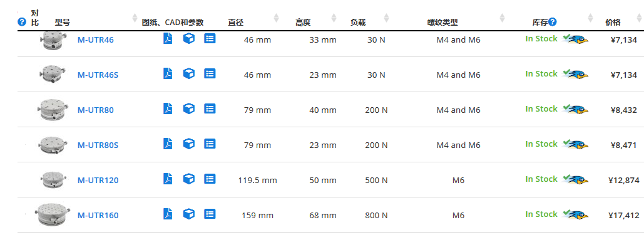Open PDF drawing for M-UTR46
This screenshot has width=644, height=242.
point(168,39)
